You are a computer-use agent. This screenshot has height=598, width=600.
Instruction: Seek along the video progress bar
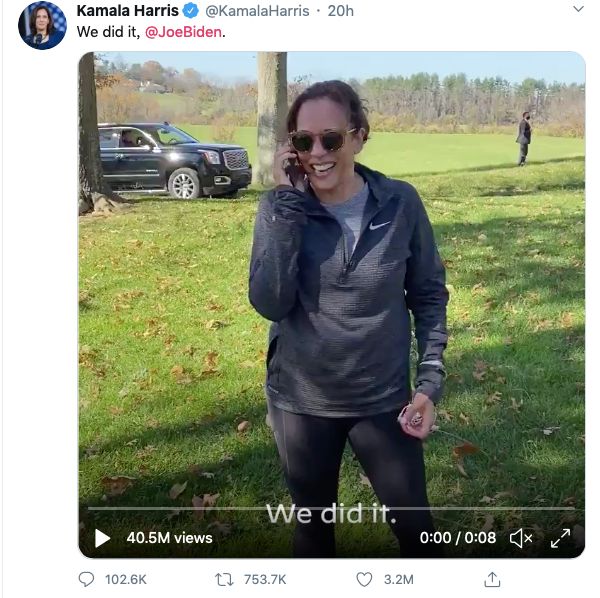(330, 509)
